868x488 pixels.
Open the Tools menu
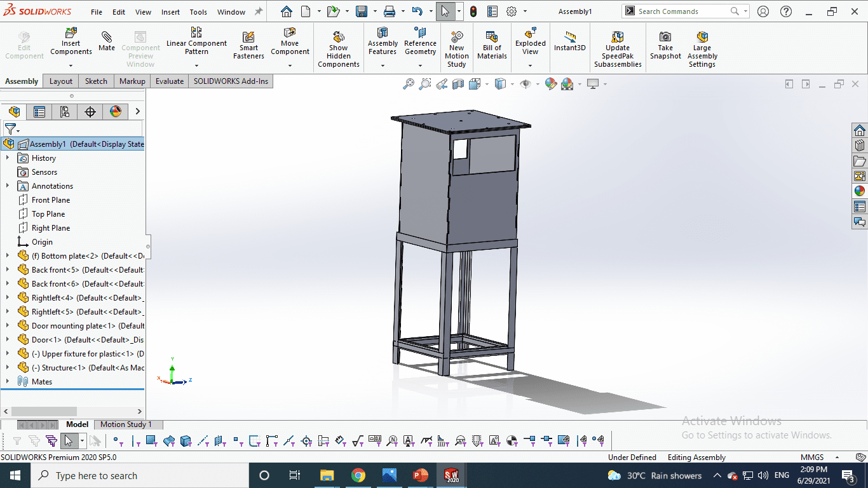198,12
